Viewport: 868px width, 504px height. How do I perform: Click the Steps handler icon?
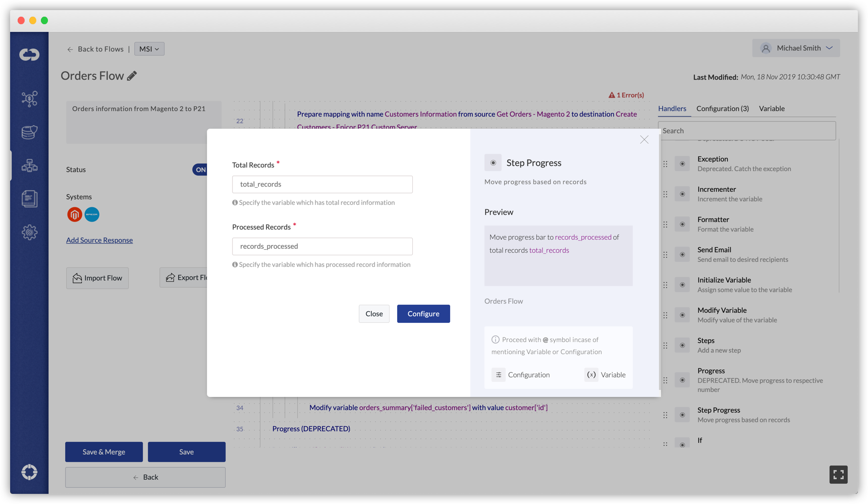[682, 346]
